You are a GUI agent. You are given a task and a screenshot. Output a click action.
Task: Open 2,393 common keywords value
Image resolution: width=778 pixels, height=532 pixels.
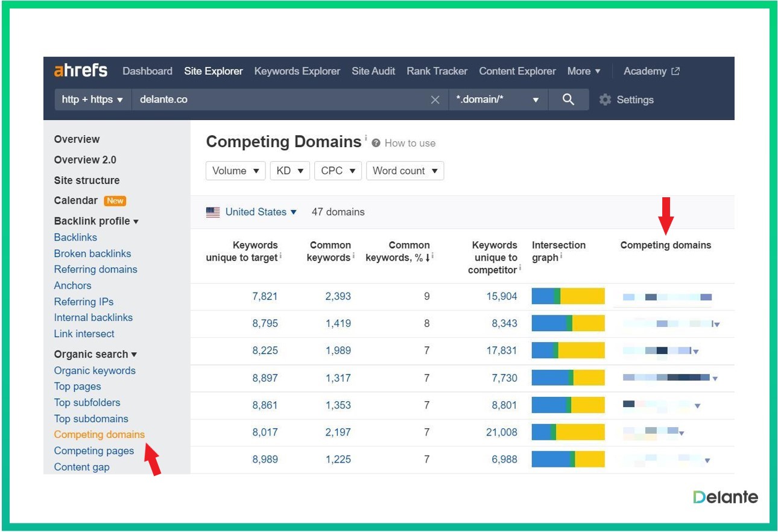click(x=338, y=297)
